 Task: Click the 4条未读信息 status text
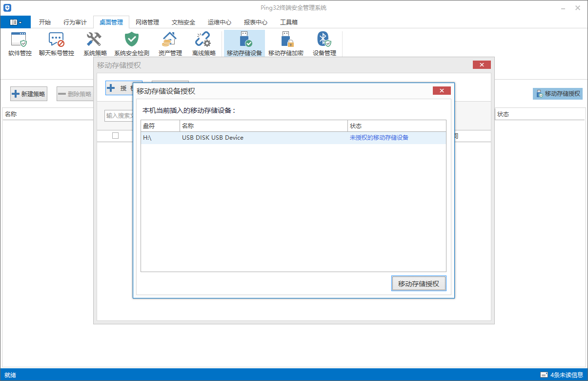567,375
